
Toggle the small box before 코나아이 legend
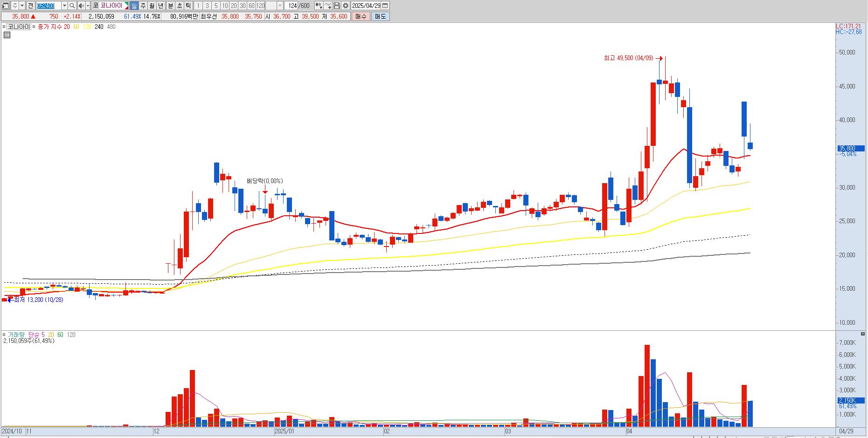click(4, 27)
